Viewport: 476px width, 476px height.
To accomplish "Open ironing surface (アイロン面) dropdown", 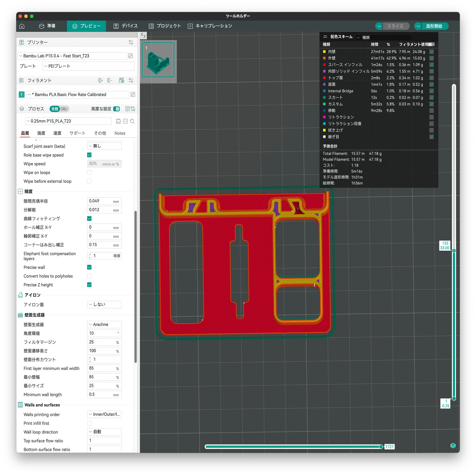I will point(104,305).
